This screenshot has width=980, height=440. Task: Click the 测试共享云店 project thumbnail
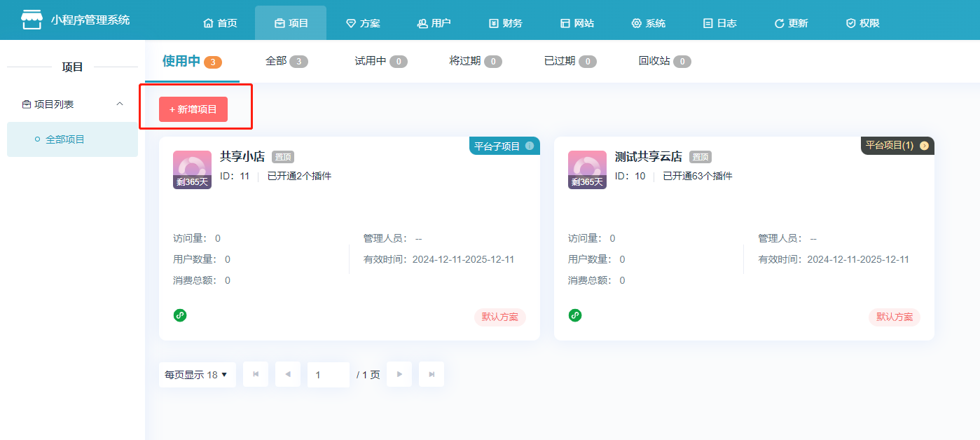(587, 170)
